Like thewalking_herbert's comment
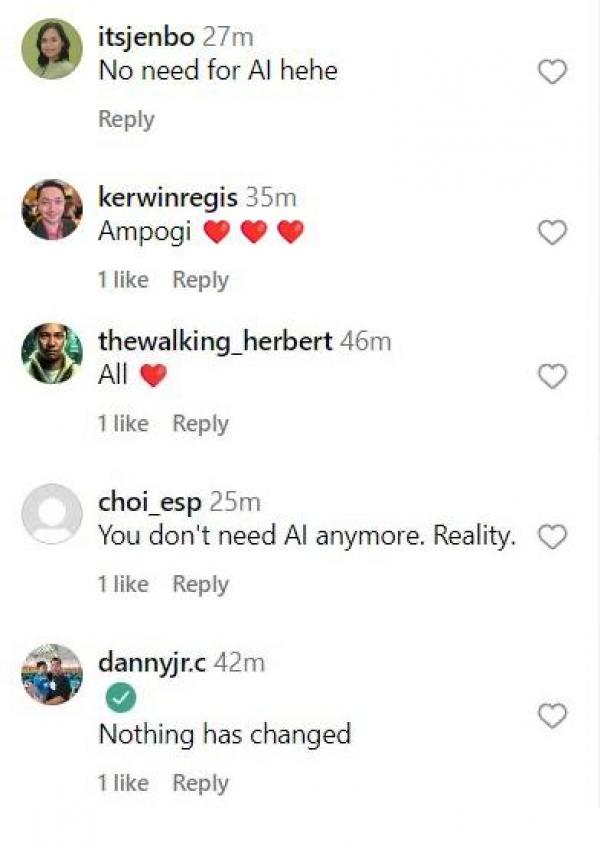The height and width of the screenshot is (849, 600). (552, 376)
